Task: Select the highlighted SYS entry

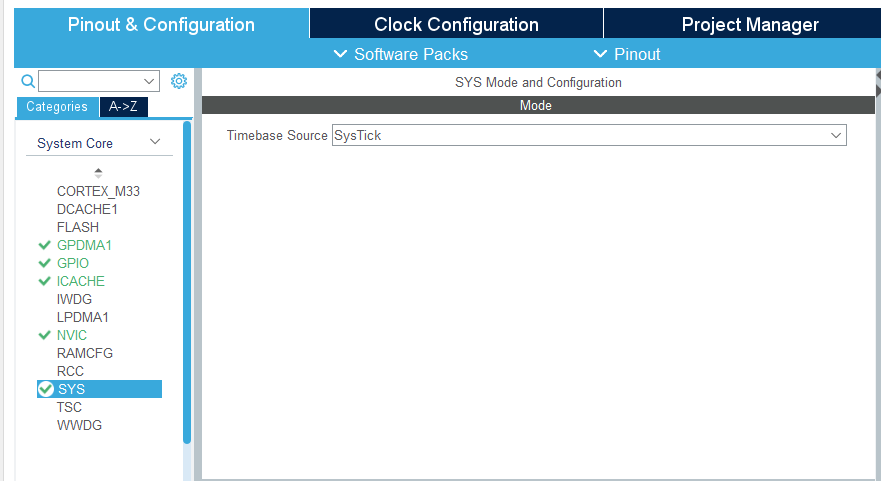Action: (x=99, y=389)
